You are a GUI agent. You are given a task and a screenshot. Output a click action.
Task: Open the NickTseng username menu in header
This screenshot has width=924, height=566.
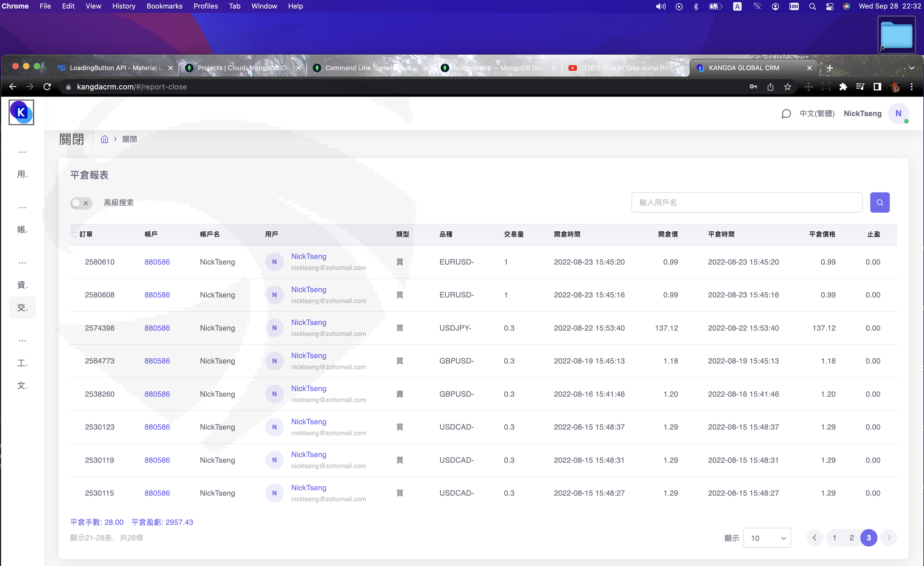(863, 114)
